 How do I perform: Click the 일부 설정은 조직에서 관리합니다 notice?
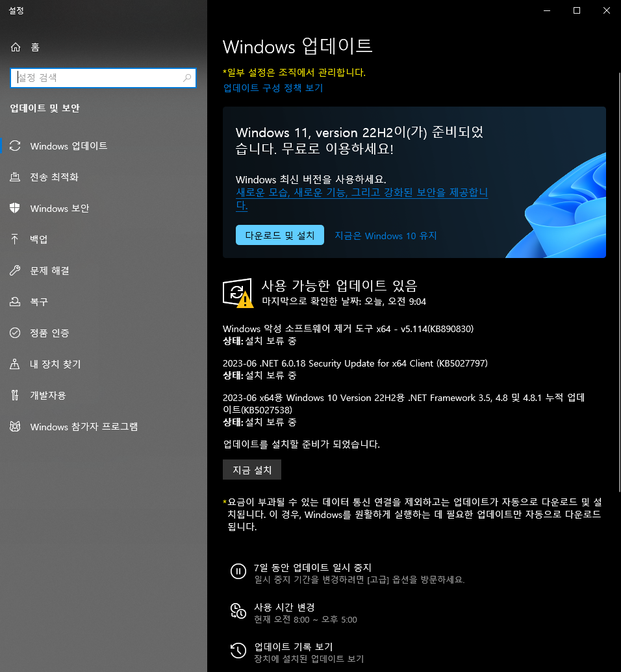(294, 72)
